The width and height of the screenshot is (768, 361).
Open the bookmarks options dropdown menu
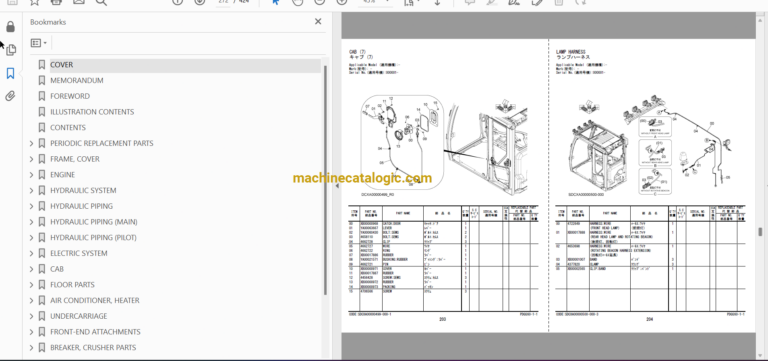pyautogui.click(x=39, y=43)
